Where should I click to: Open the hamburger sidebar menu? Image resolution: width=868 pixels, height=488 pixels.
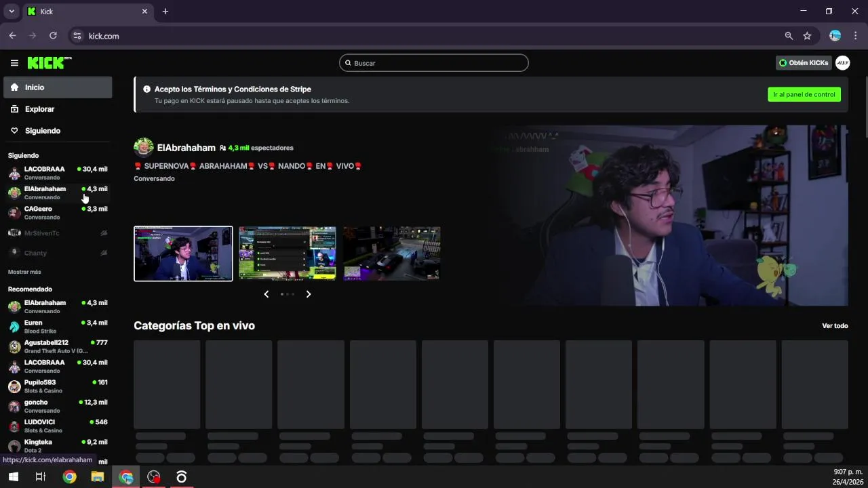14,63
